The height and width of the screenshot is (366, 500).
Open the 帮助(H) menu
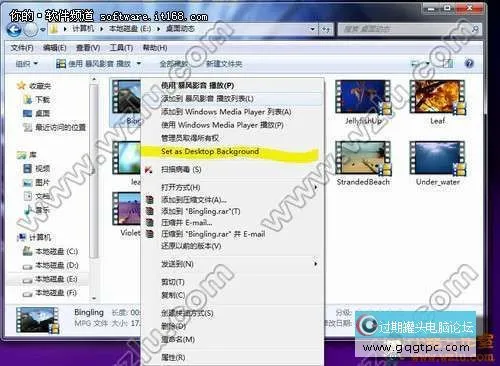coord(155,48)
